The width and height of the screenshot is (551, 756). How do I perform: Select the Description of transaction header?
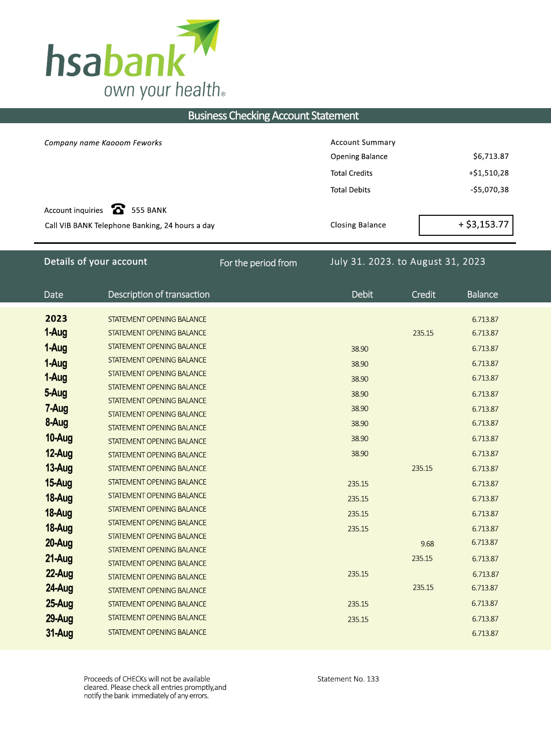coord(159,294)
